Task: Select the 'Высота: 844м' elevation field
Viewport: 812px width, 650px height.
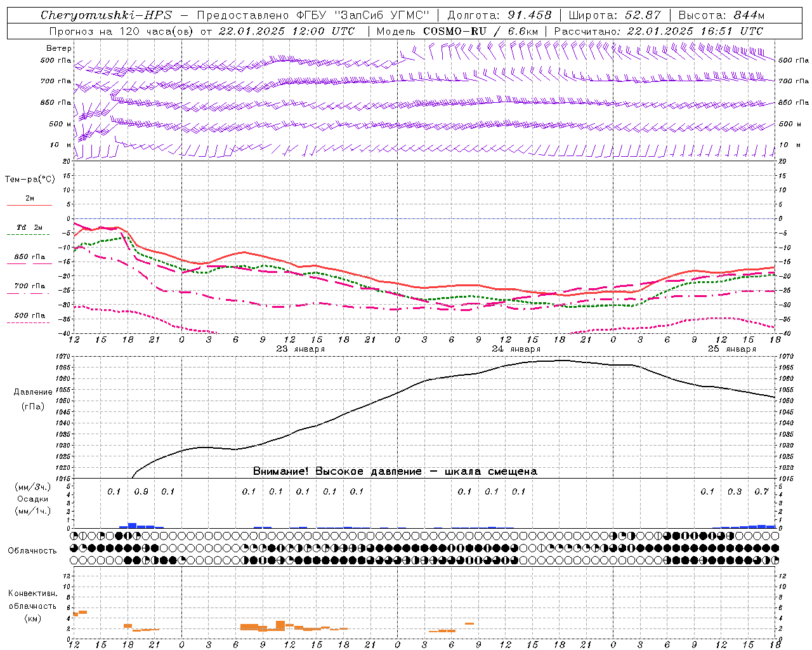Action: click(721, 15)
